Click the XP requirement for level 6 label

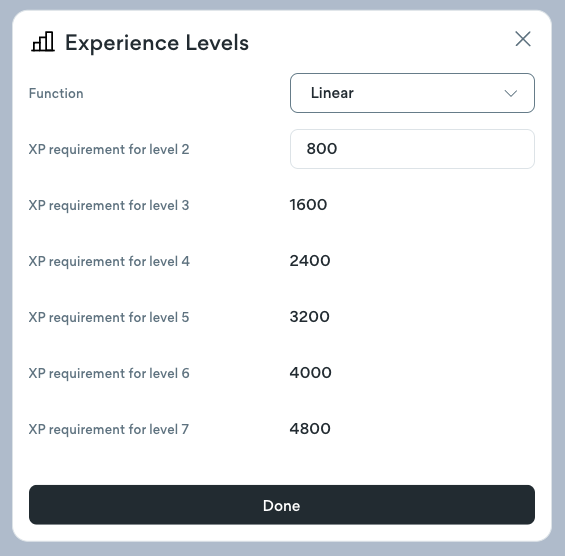tap(109, 373)
